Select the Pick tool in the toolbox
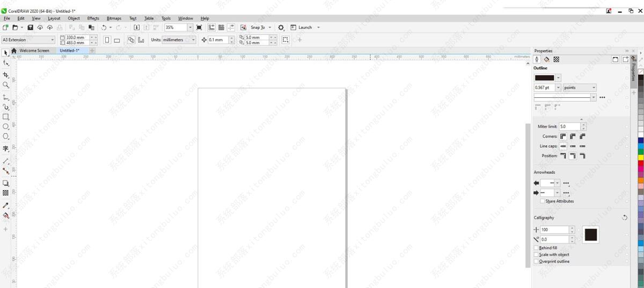The width and height of the screenshot is (644, 288). (5, 53)
